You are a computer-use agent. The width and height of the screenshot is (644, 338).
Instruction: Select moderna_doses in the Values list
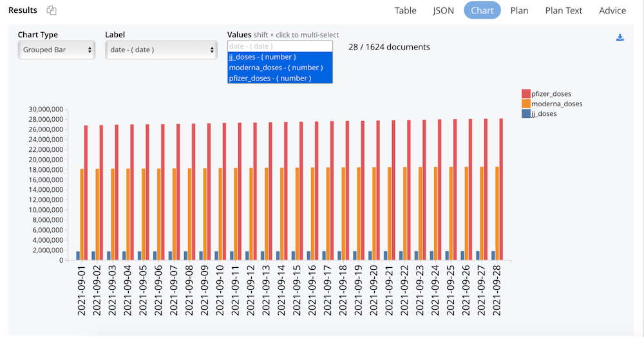point(280,68)
